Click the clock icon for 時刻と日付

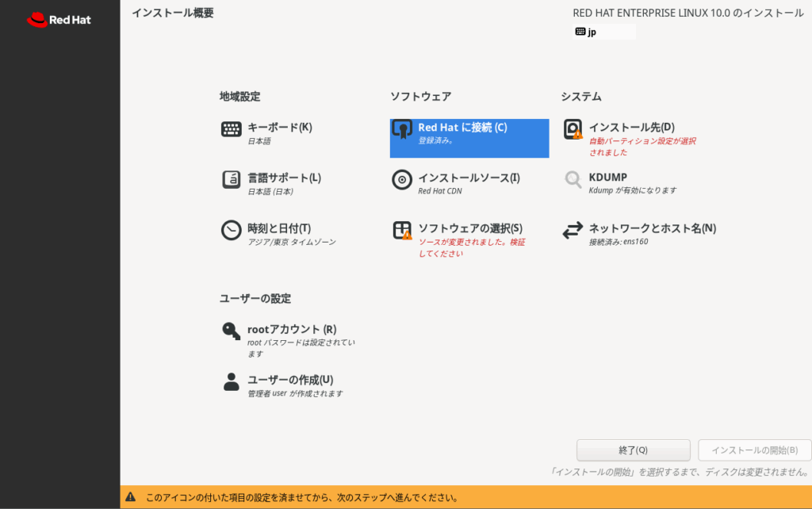(x=231, y=230)
